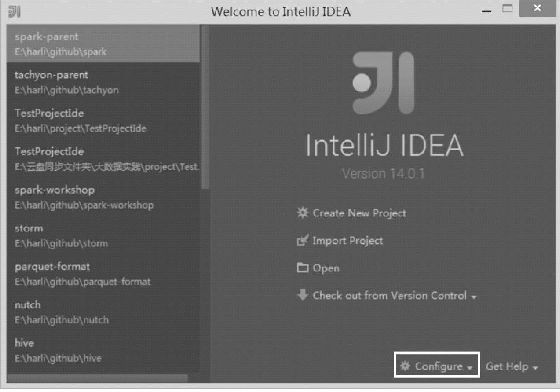
Task: Create New Project link
Action: tap(359, 213)
